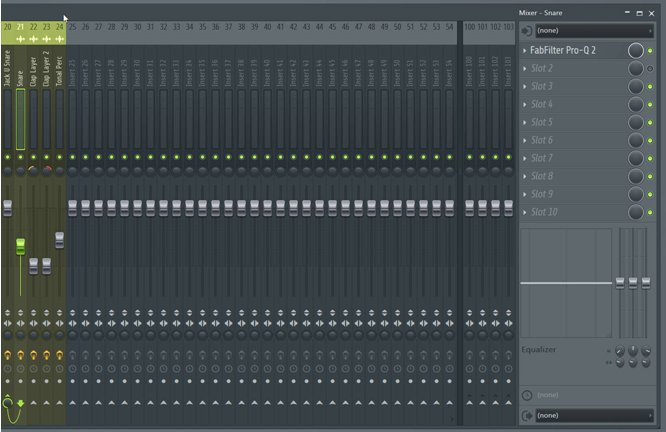Arm disk recording on Insert 103

[x=508, y=381]
